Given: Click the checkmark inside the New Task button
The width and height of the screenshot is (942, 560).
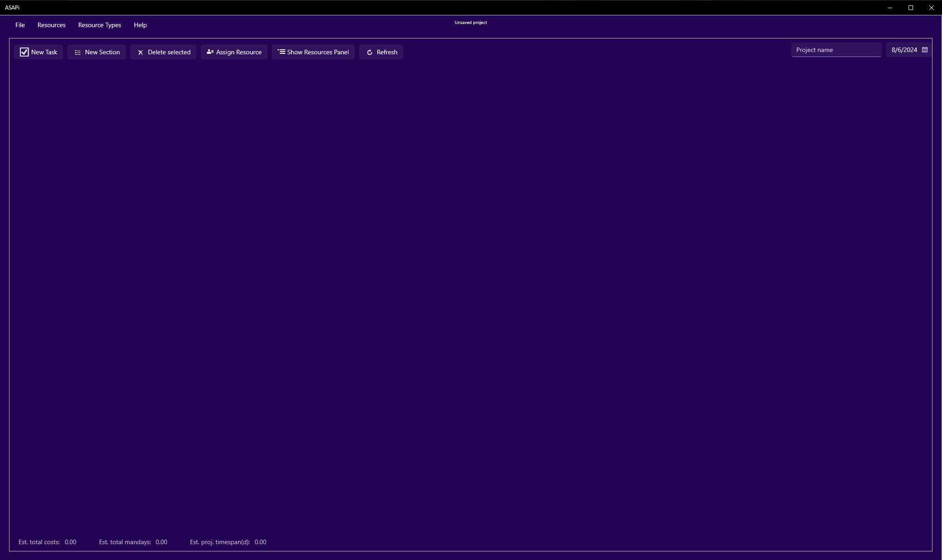Looking at the screenshot, I should pyautogui.click(x=25, y=52).
